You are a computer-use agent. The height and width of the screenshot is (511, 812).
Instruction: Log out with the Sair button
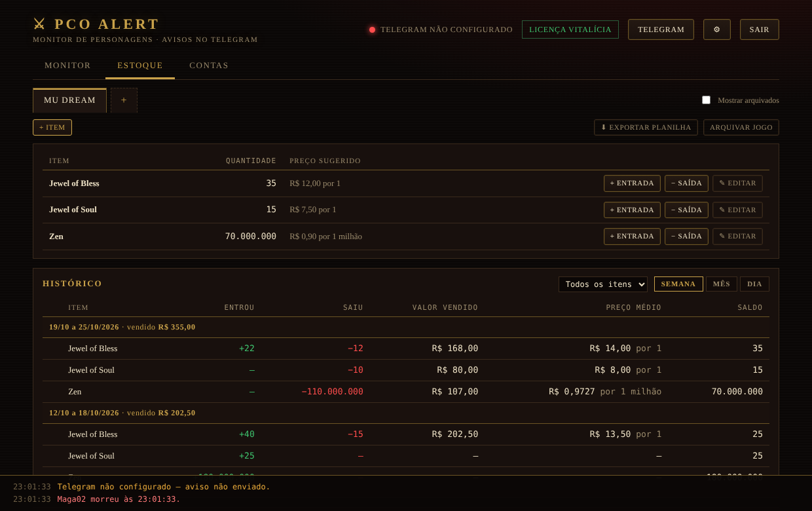(760, 29)
